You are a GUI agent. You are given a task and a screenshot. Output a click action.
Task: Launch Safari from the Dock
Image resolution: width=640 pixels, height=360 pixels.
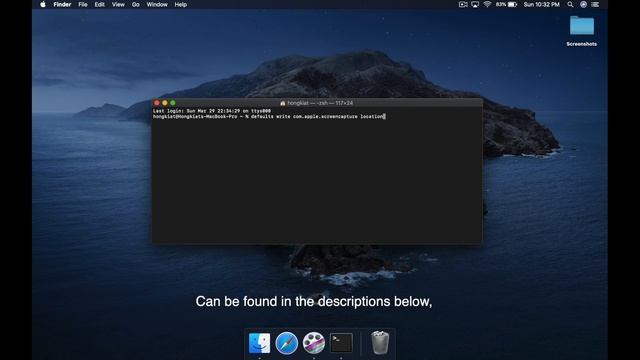[x=287, y=343]
